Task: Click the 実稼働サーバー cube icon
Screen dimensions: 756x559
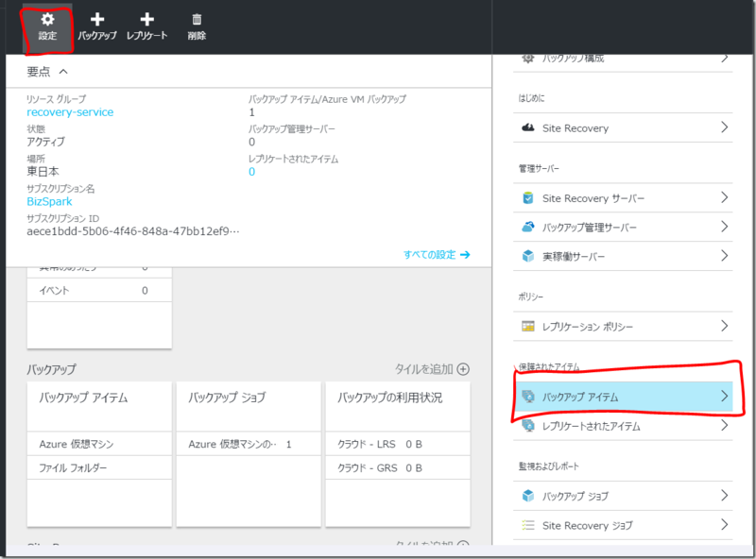Action: point(528,256)
